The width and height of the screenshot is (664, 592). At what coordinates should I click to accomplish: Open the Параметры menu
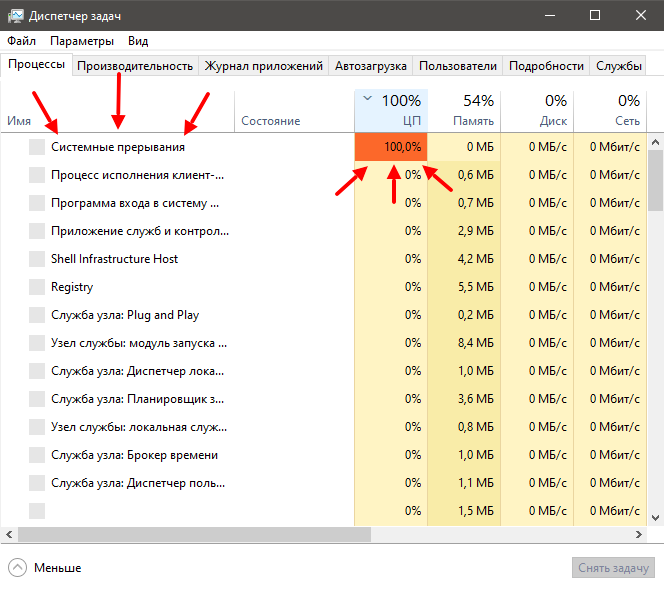coord(82,41)
